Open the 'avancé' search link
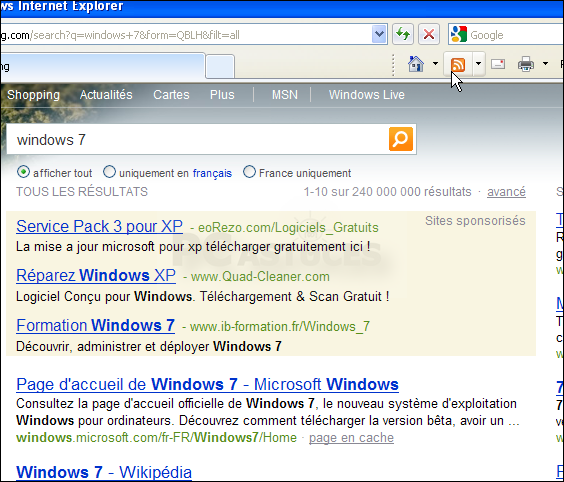Screen dimensions: 564x482 coord(506,192)
